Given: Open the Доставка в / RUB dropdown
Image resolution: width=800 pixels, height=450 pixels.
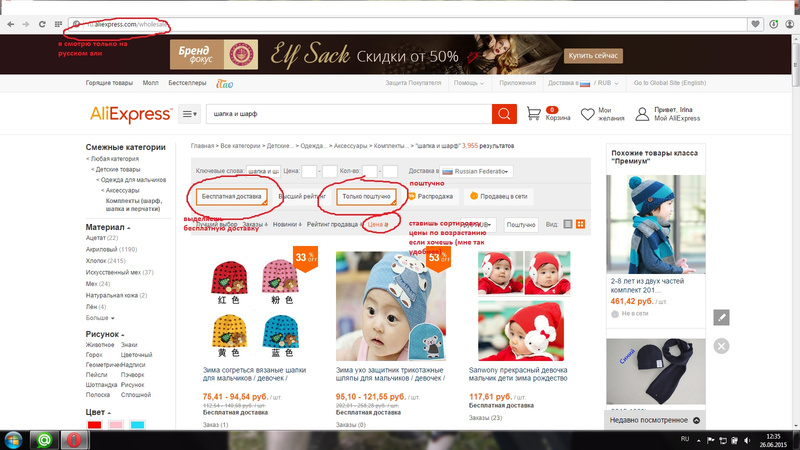Looking at the screenshot, I should coord(583,83).
